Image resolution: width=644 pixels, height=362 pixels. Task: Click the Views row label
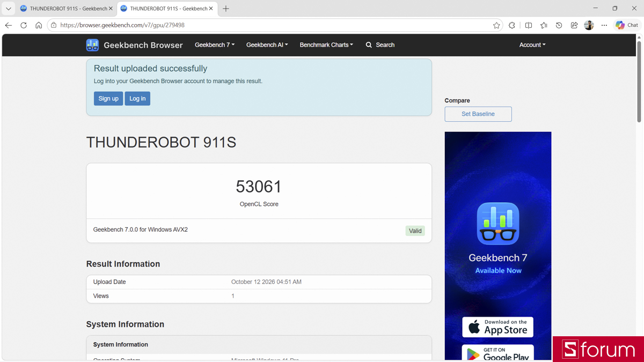(101, 295)
